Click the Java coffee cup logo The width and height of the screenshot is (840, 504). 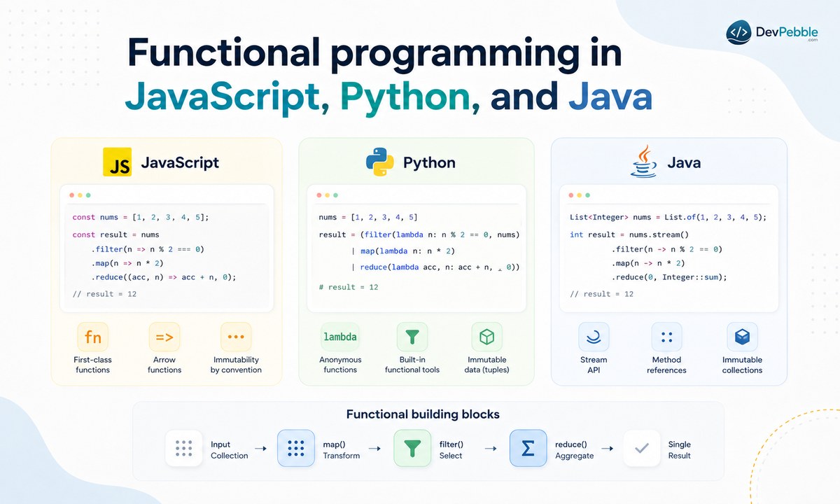[x=643, y=161]
